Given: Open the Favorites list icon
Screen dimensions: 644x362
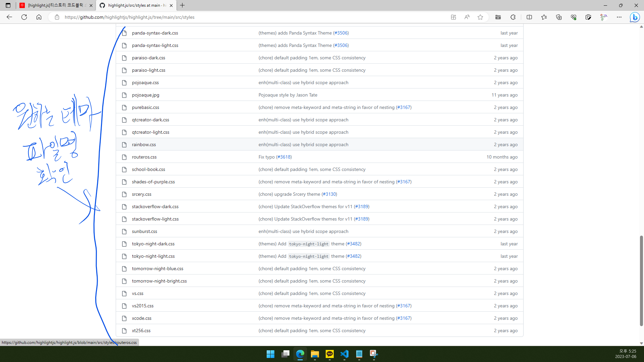Looking at the screenshot, I should click(544, 17).
